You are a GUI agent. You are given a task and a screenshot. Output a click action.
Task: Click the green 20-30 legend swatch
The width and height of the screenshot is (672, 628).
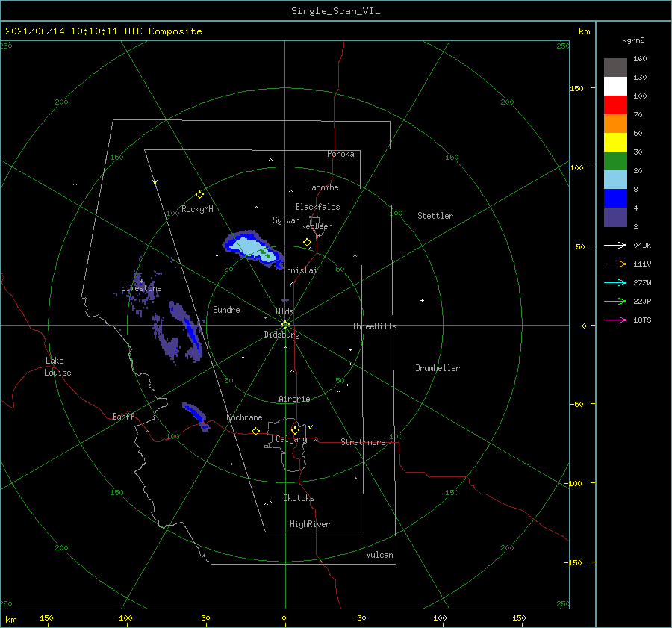tap(615, 161)
